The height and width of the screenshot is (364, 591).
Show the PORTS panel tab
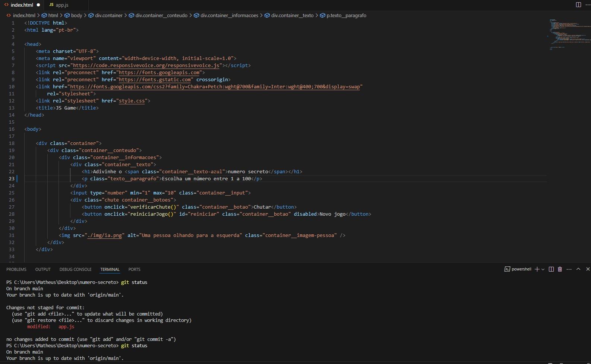135,269
